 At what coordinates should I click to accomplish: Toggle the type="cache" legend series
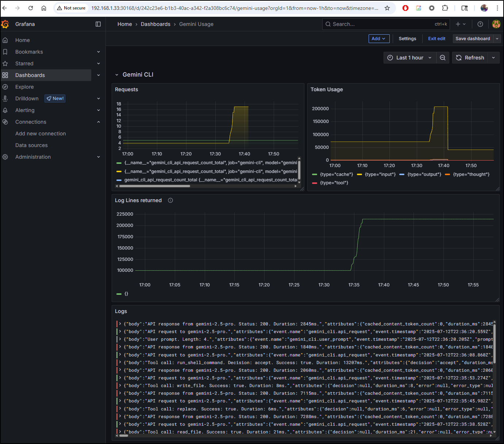point(333,174)
